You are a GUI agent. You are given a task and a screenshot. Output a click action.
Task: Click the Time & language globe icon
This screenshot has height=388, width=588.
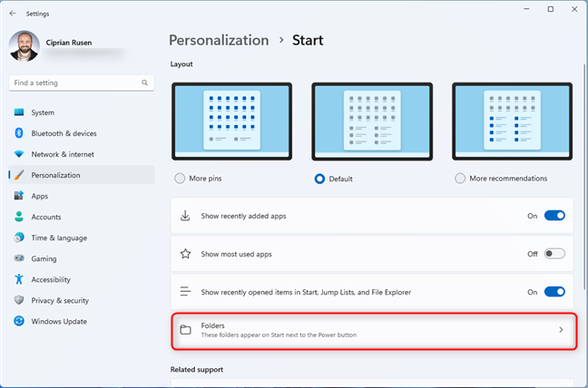pyautogui.click(x=19, y=238)
